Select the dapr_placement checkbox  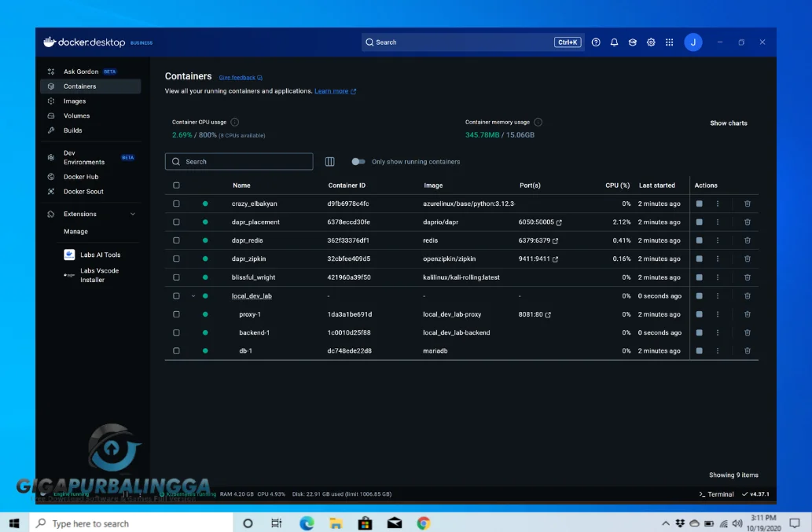click(176, 222)
